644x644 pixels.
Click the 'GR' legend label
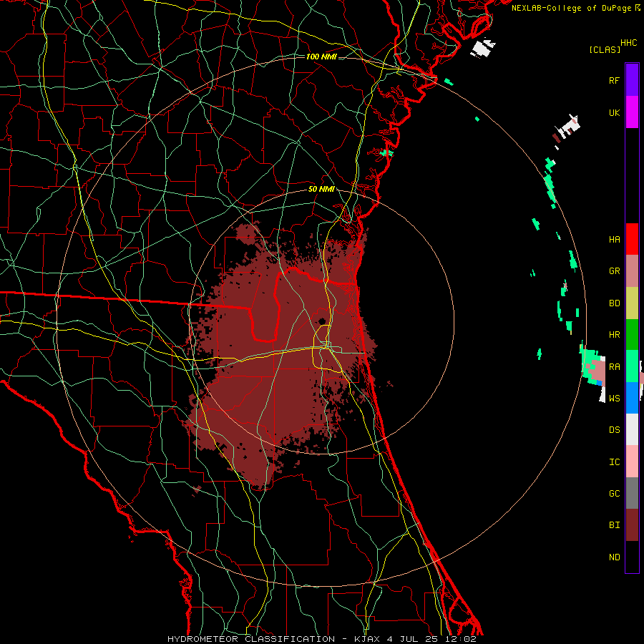(x=614, y=271)
